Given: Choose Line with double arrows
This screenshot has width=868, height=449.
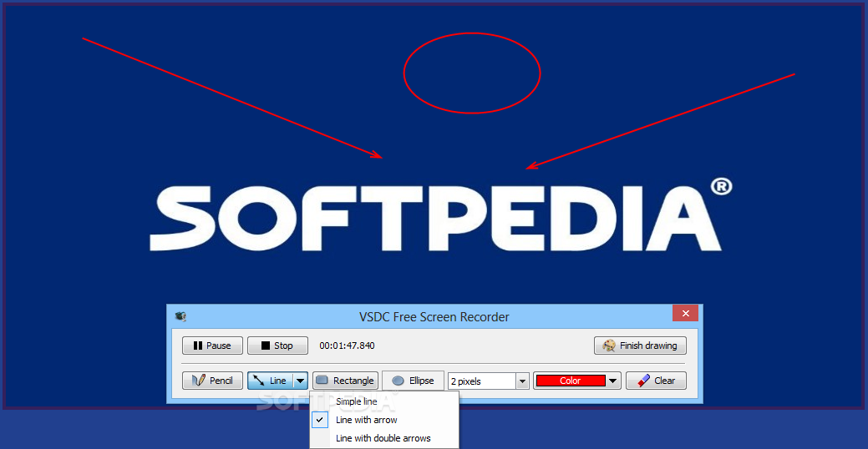Looking at the screenshot, I should click(x=384, y=438).
